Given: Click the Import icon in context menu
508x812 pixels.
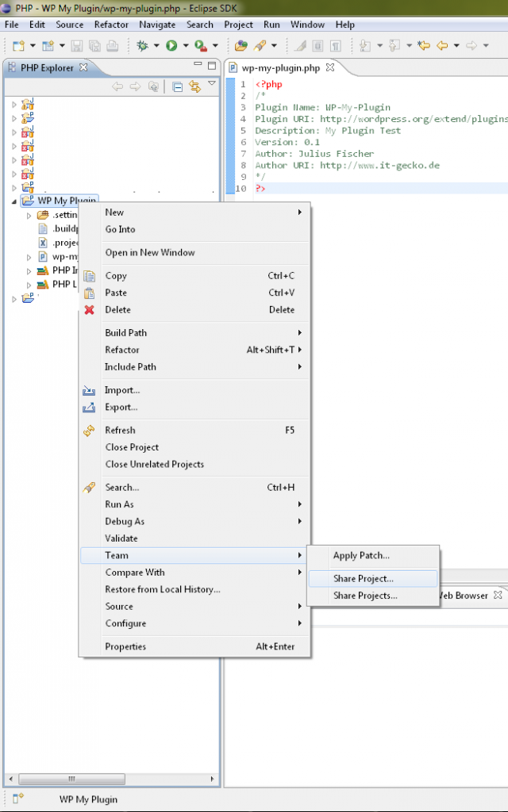Looking at the screenshot, I should (x=90, y=390).
